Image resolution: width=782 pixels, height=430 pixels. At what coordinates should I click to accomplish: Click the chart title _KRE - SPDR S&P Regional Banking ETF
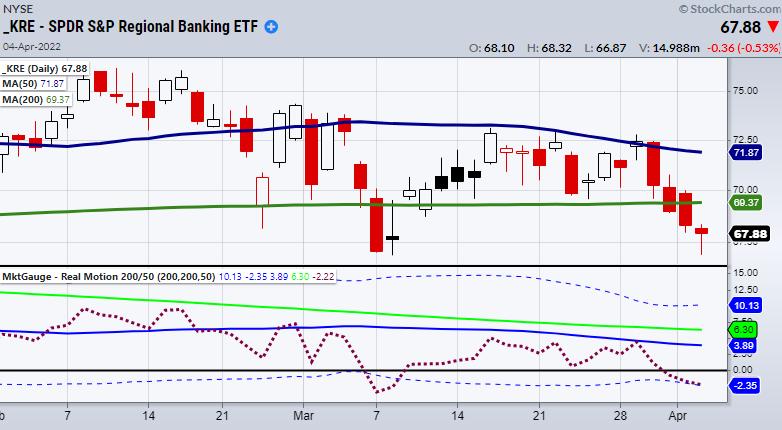[131, 26]
